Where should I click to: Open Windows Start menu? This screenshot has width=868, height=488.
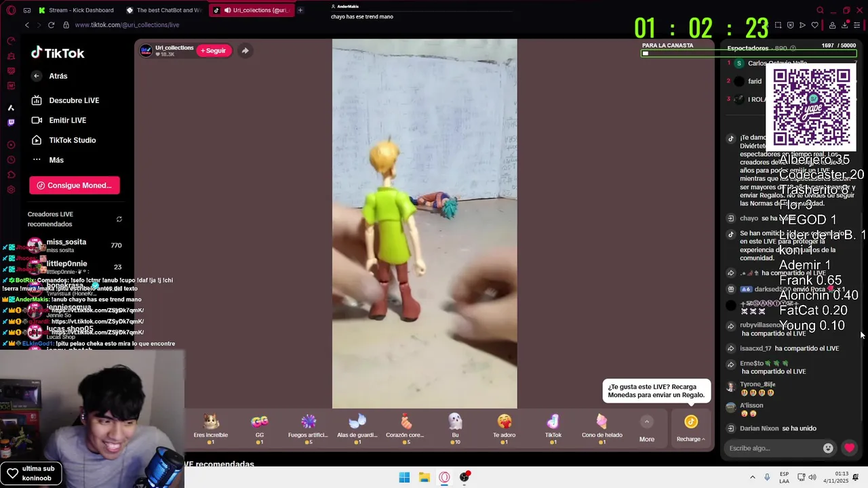point(404,477)
